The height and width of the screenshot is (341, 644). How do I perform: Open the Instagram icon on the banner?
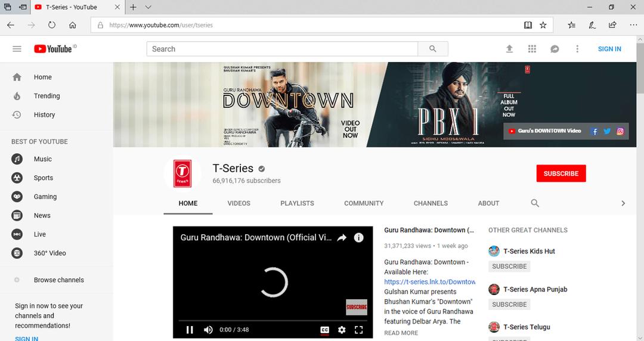pyautogui.click(x=620, y=132)
